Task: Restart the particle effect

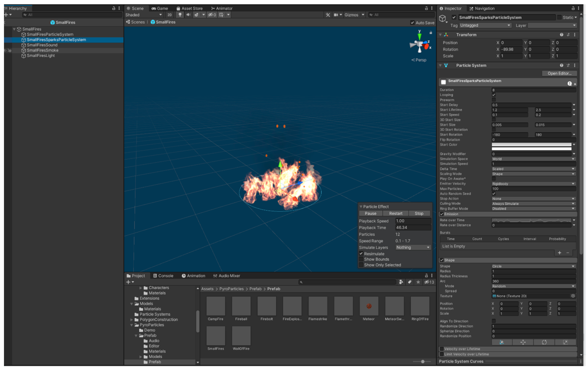Action: [396, 213]
